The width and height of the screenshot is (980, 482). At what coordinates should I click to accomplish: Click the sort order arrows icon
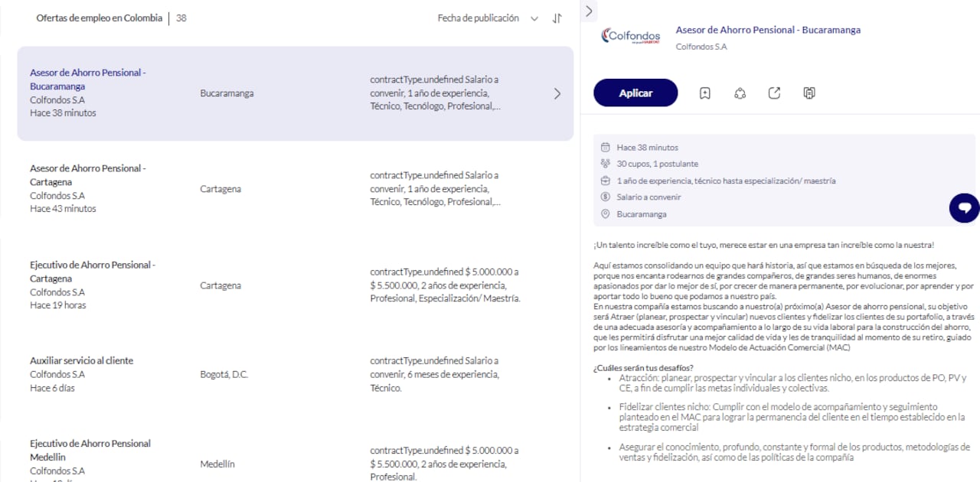557,18
